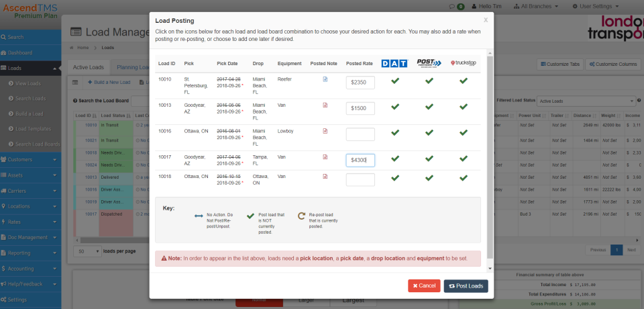
Task: Toggle DAT post checkmark for load 10013
Action: (x=395, y=107)
